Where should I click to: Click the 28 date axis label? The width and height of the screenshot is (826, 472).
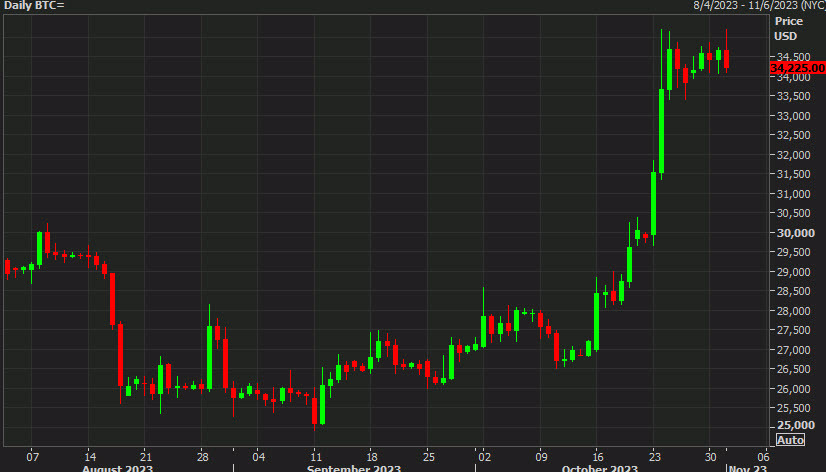[202, 457]
